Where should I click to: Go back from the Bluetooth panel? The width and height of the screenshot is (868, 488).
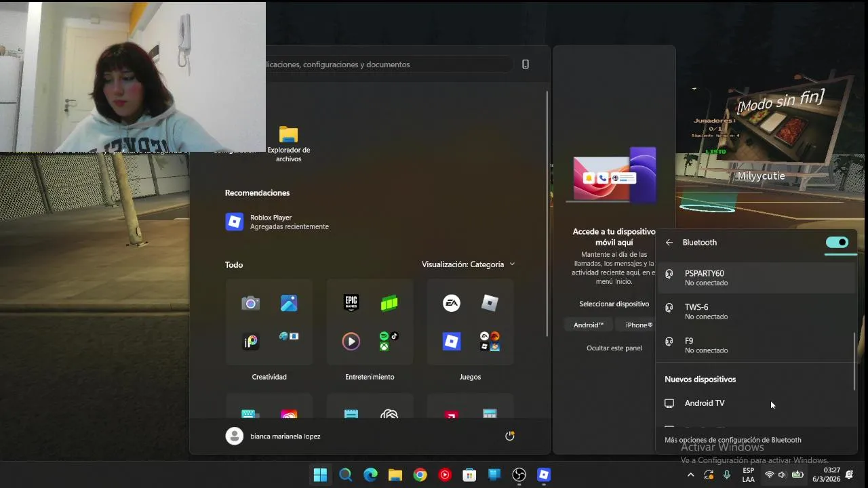point(669,243)
